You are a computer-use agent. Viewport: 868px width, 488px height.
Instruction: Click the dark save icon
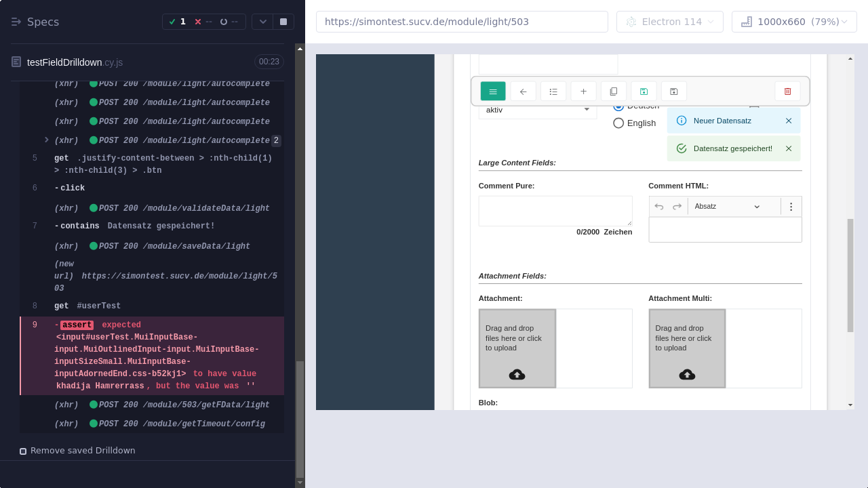point(674,91)
